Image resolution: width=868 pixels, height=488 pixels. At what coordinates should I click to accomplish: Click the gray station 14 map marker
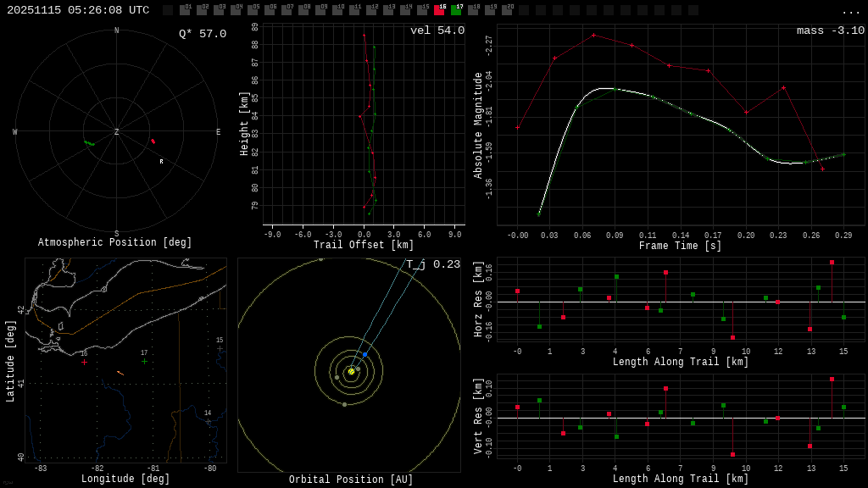coord(208,421)
